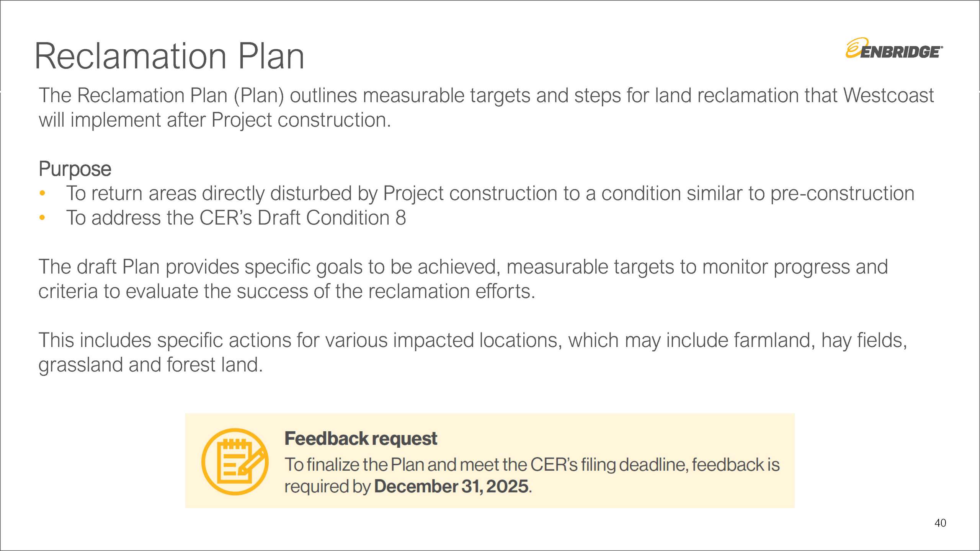Select the "Feedback request" heading
Viewport: 980px width, 551px height.
pyautogui.click(x=361, y=439)
